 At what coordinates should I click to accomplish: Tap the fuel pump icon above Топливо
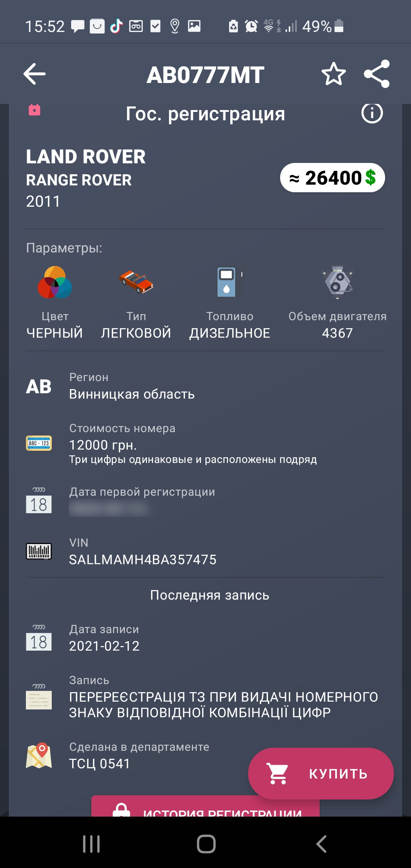pos(229,282)
